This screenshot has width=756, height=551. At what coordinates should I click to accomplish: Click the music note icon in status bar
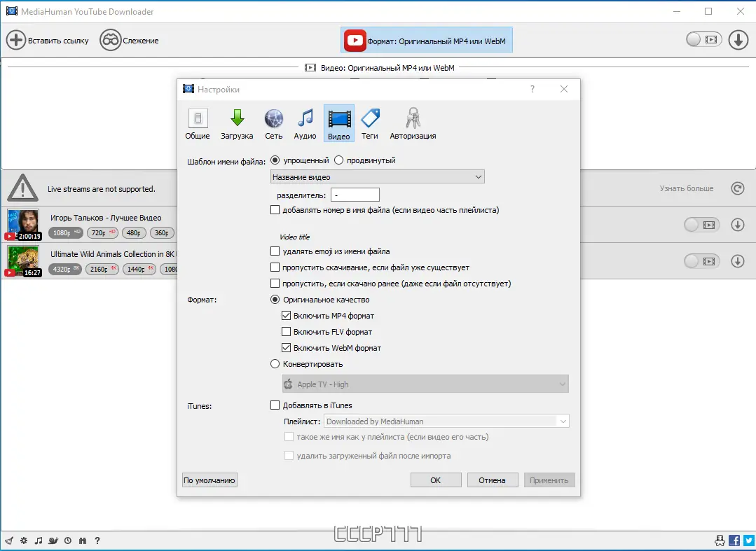(39, 540)
